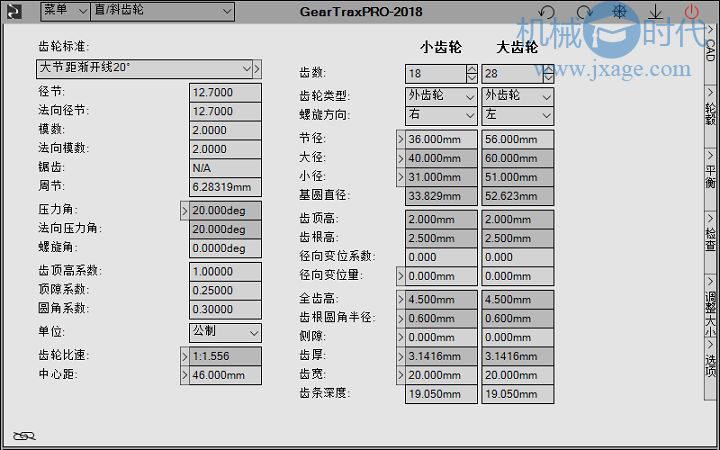Open the 大齿轮 齿轮类型 dropdown
720x450 pixels.
[x=518, y=96]
